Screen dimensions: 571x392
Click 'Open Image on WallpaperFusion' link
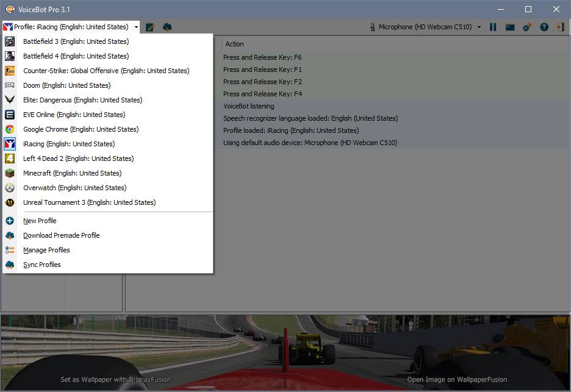[457, 379]
